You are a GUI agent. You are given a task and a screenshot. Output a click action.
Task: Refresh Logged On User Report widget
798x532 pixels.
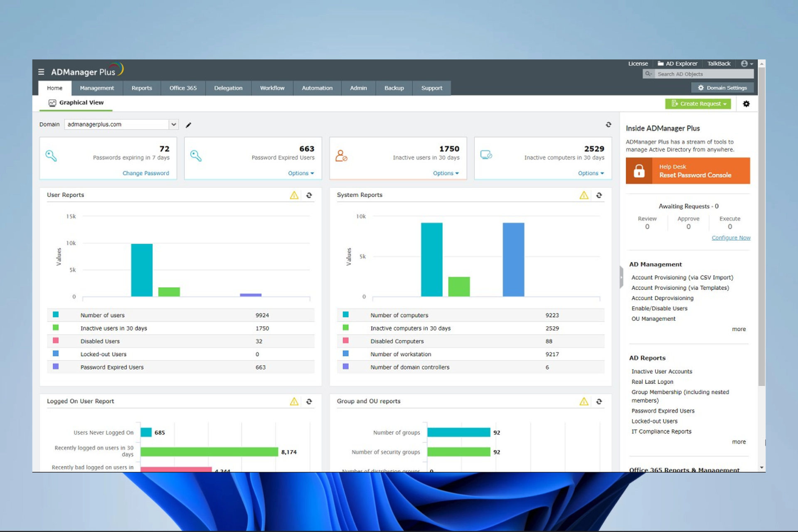point(309,401)
